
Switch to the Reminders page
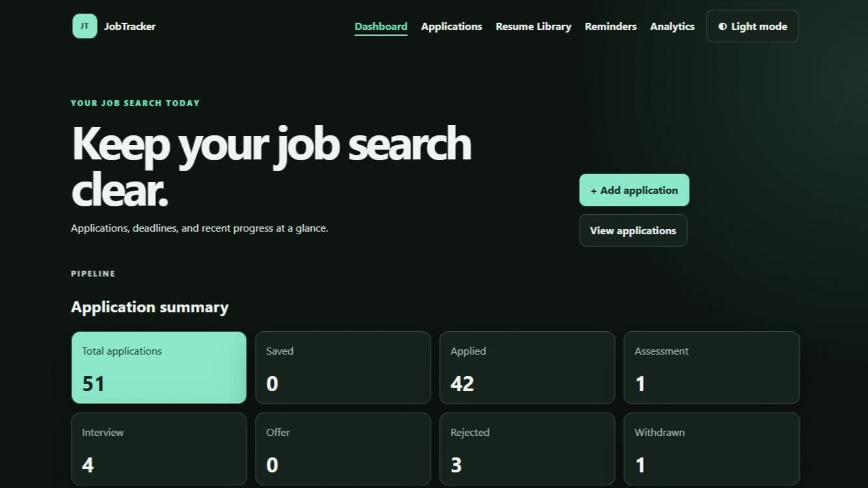[610, 27]
